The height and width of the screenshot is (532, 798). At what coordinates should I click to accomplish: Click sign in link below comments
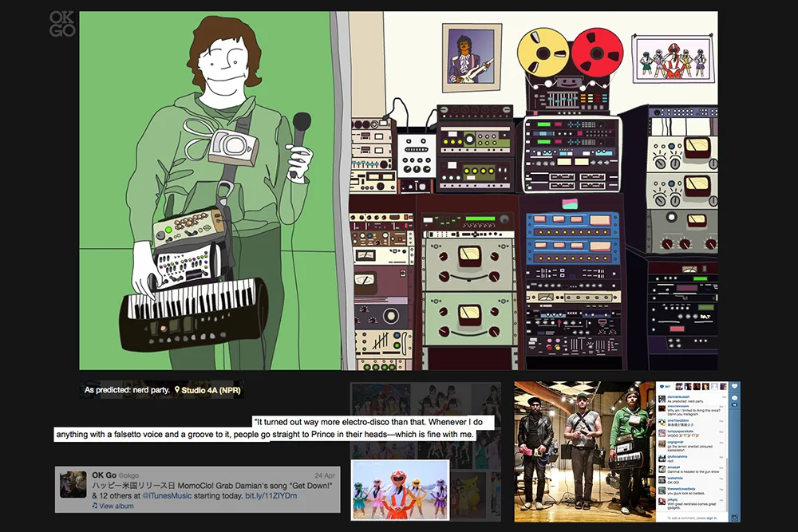(712, 518)
